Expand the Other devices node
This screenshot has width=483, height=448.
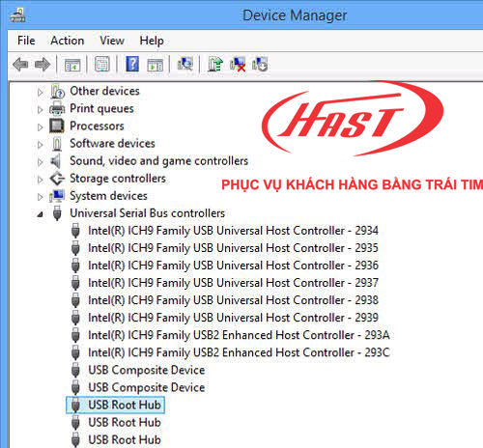click(x=40, y=93)
